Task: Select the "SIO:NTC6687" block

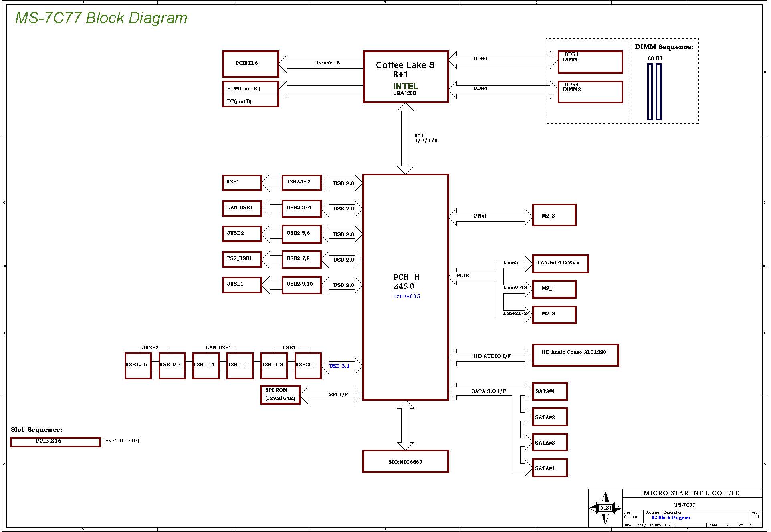Action: click(406, 461)
